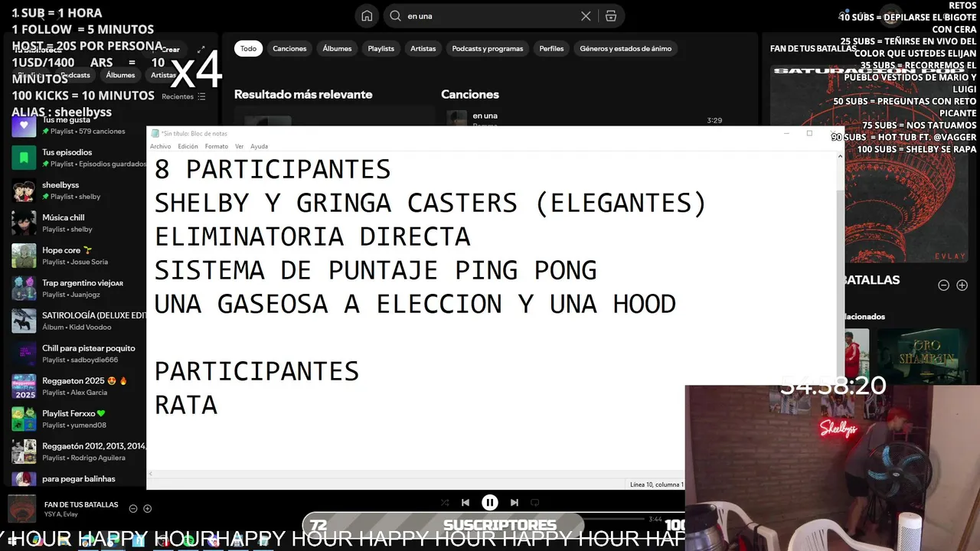Open the sheelbyss playlist
Screen dimensions: 980x551
pos(78,191)
